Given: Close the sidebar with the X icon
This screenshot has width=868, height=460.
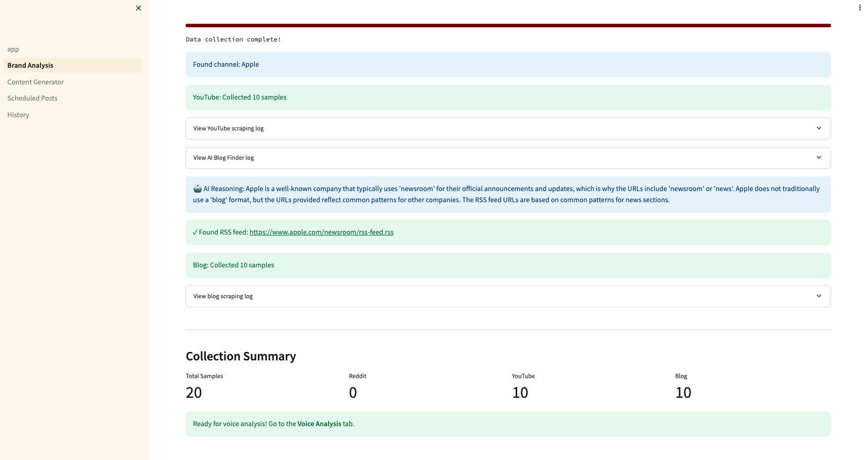Looking at the screenshot, I should (x=139, y=8).
